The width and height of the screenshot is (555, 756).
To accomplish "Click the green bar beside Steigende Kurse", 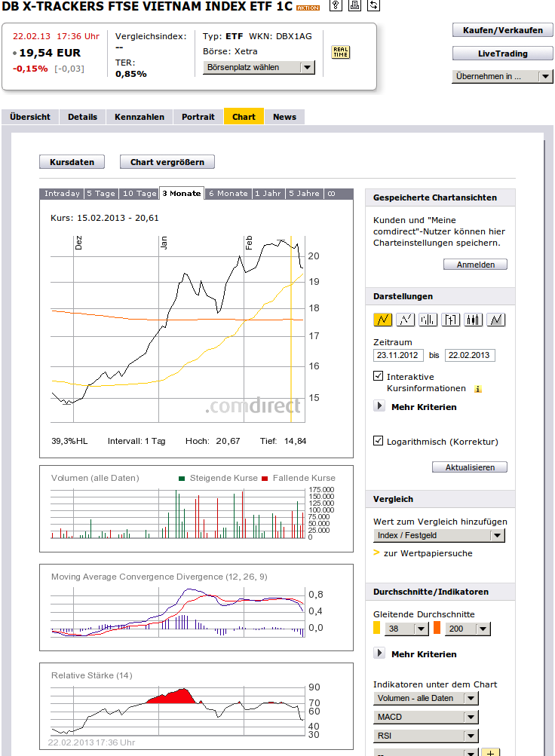I will tap(182, 479).
